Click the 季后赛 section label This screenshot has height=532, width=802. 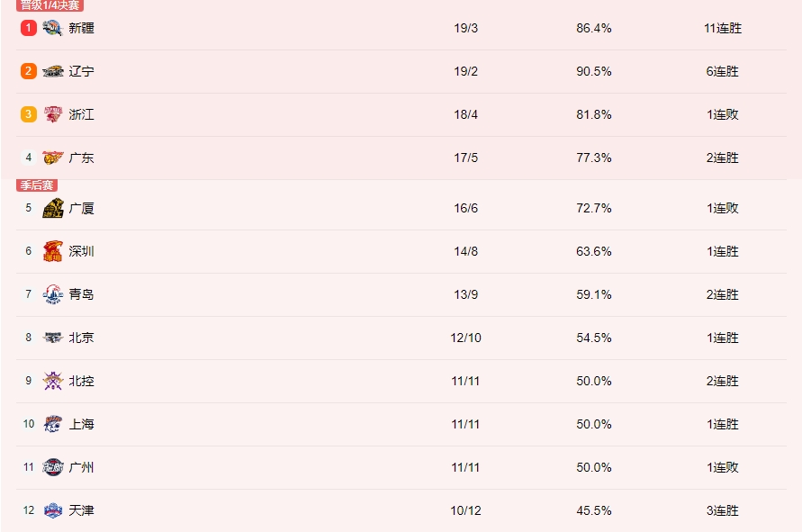36,185
